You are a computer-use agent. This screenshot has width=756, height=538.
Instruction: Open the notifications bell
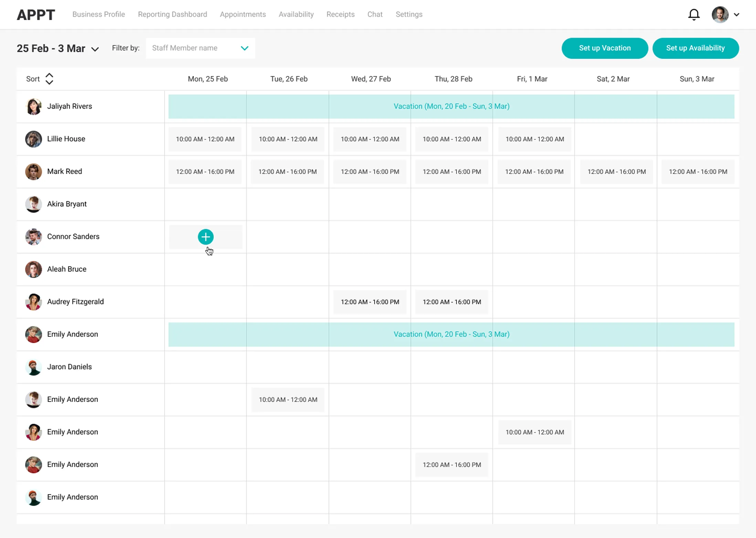click(x=694, y=14)
